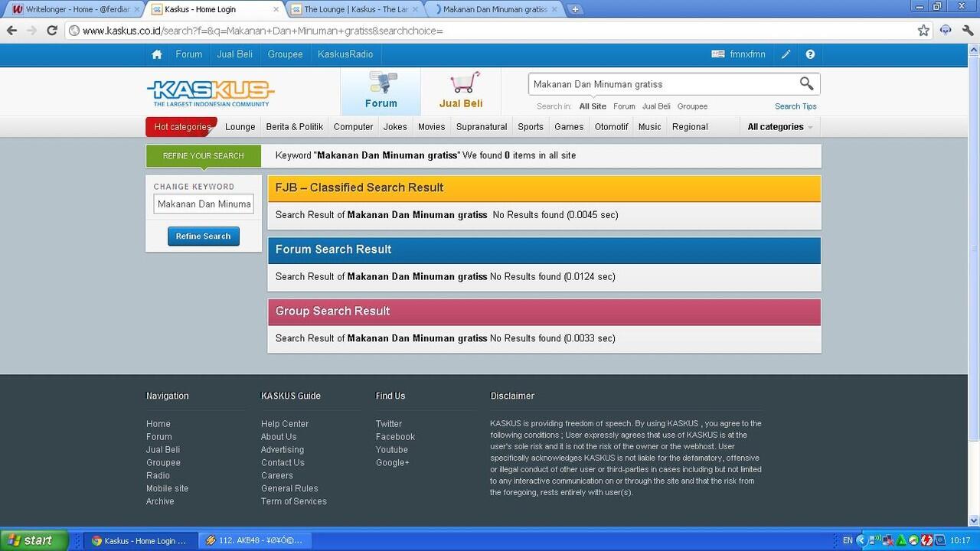This screenshot has width=980, height=551.
Task: Open the Computer category
Action: point(354,127)
